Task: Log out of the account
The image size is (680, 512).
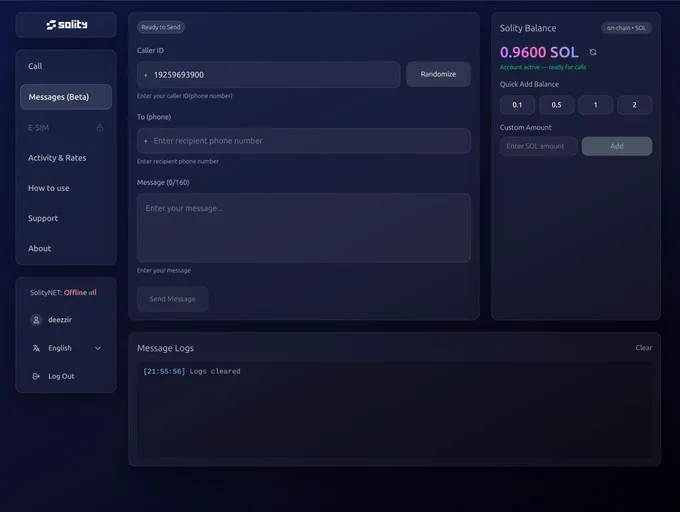Action: (66, 376)
